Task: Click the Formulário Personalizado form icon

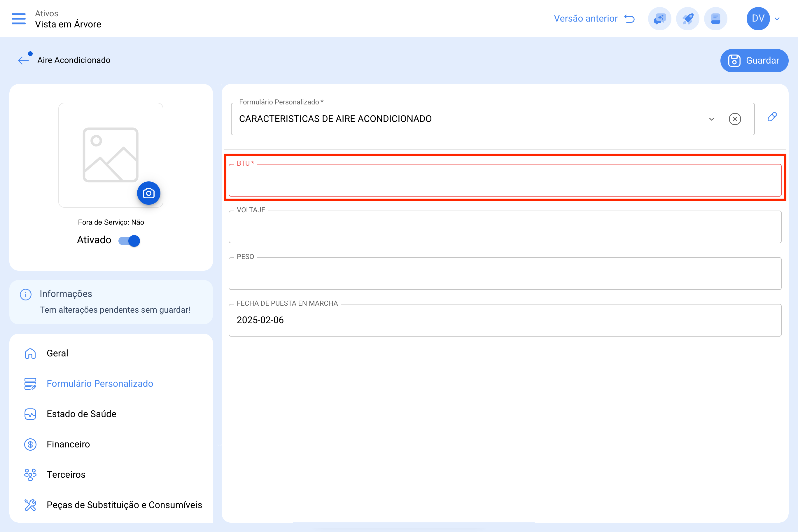Action: [30, 384]
